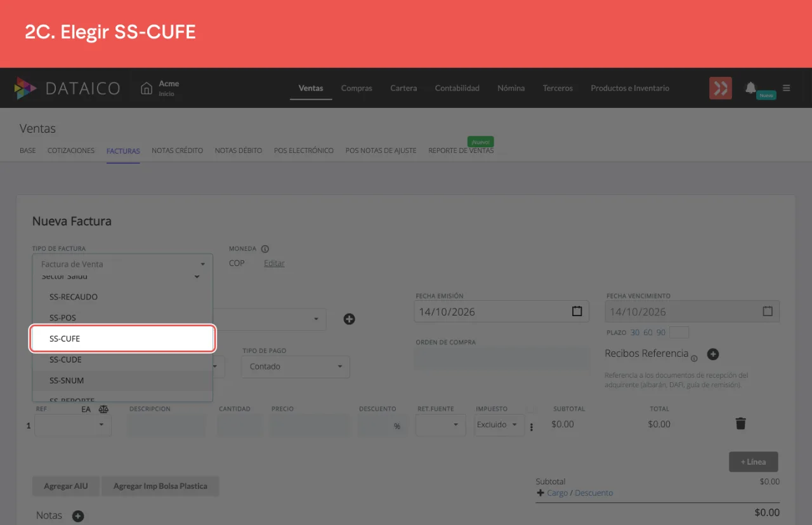The height and width of the screenshot is (525, 812).
Task: Click the info icon beside Moneda
Action: (x=265, y=249)
